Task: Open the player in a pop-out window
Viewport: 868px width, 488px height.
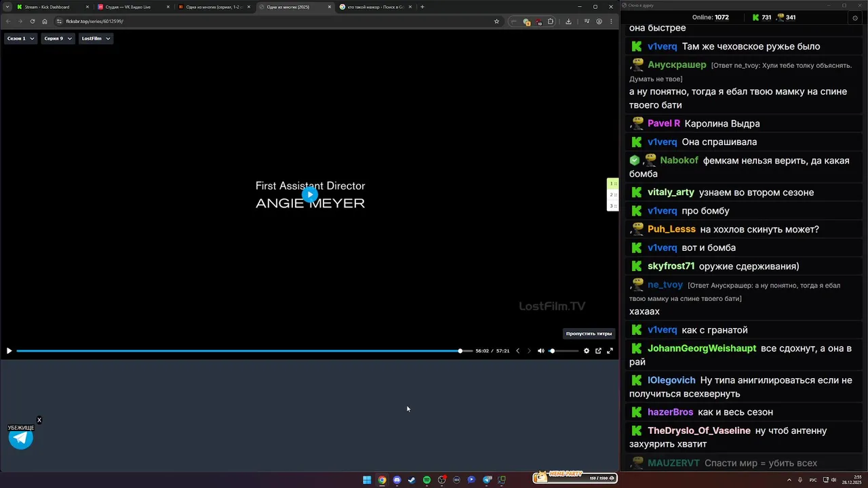Action: 598,350
